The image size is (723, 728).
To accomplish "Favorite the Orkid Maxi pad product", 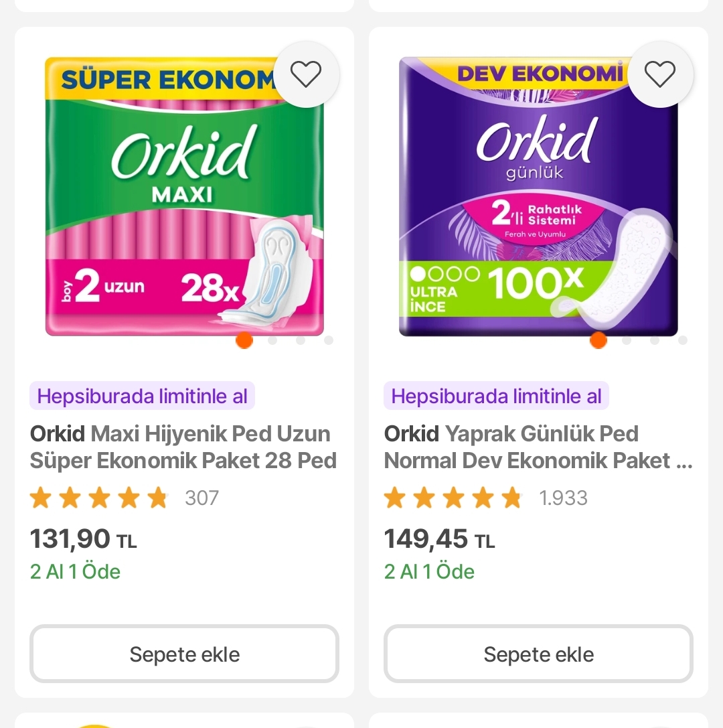I will coord(306,74).
